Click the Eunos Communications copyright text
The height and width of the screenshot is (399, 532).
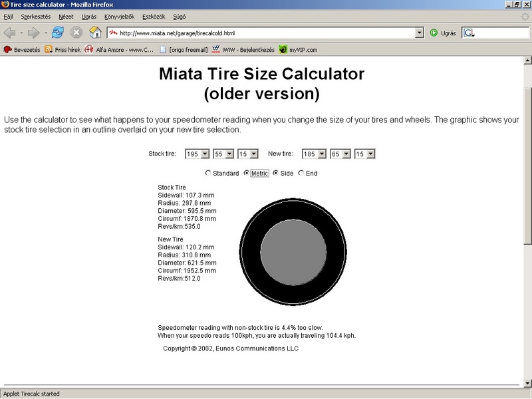(231, 348)
